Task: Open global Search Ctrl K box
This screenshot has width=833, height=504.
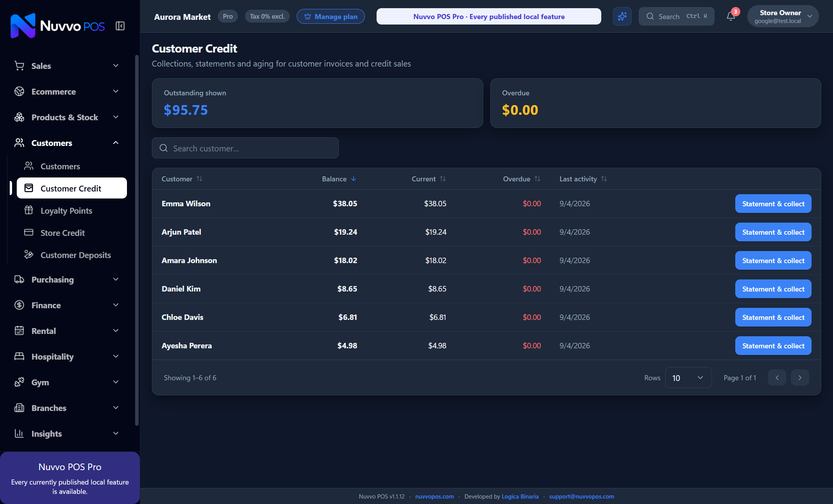Action: (676, 16)
